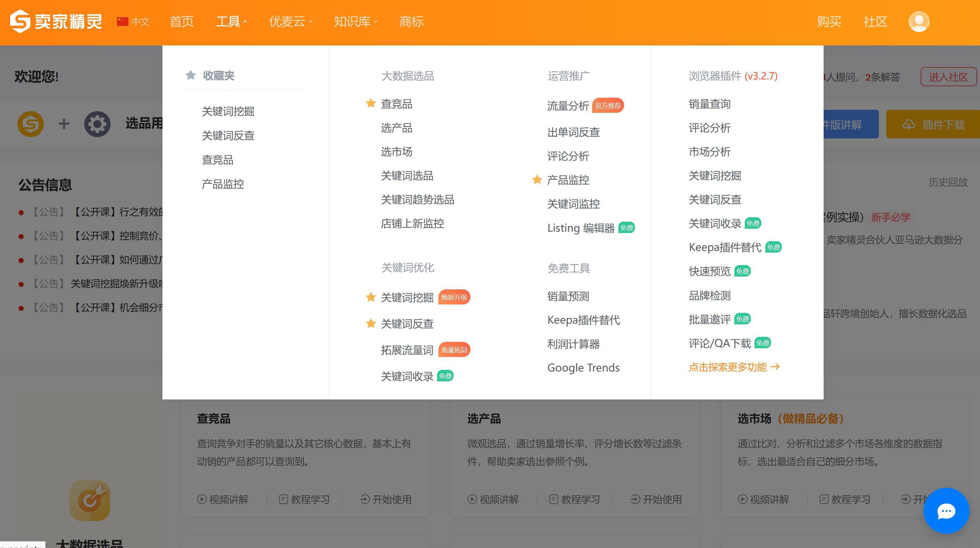This screenshot has width=980, height=548.
Task: Click the gray star beside 收藏夹
Action: click(191, 75)
